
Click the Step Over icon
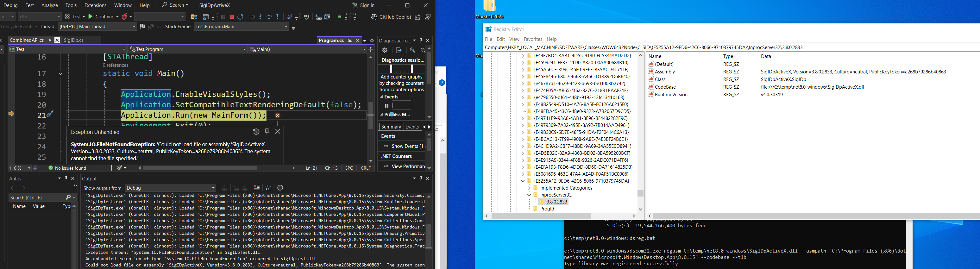[x=269, y=17]
